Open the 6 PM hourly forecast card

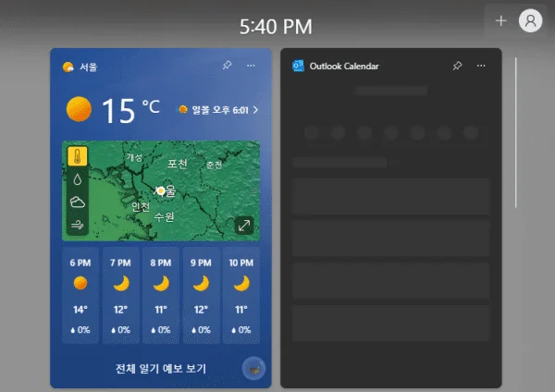tap(80, 296)
